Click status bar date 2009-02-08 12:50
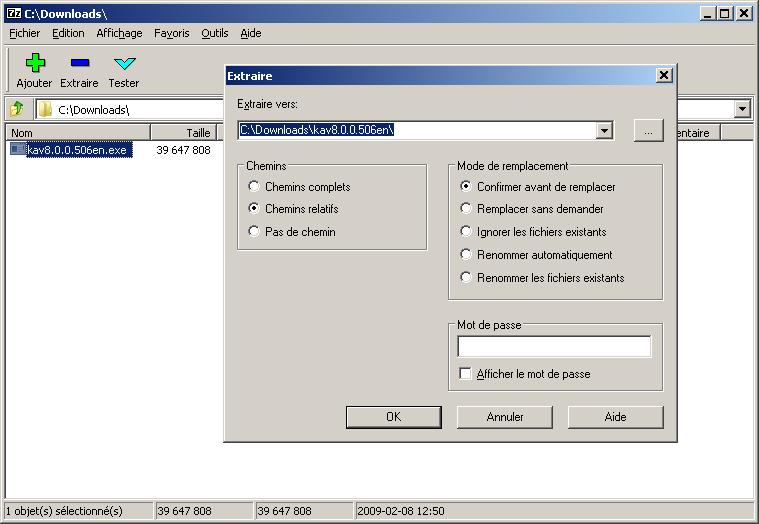Viewport: 759px width, 524px height. pos(401,511)
